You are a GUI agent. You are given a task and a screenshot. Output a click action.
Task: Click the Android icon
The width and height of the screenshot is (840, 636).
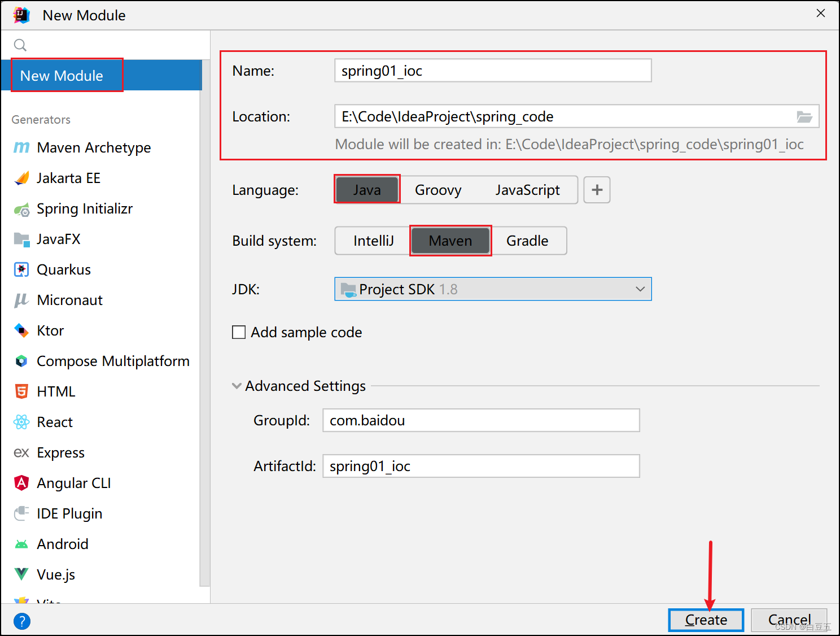click(21, 544)
